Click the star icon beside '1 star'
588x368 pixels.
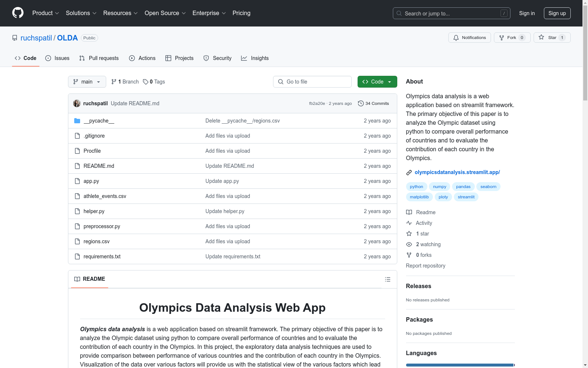(x=409, y=234)
